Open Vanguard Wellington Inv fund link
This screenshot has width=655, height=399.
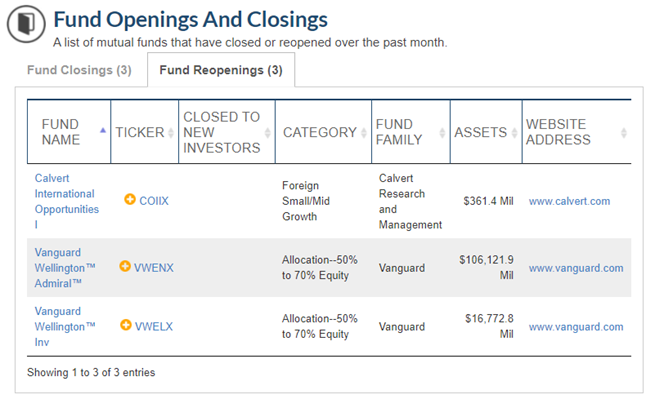65,327
